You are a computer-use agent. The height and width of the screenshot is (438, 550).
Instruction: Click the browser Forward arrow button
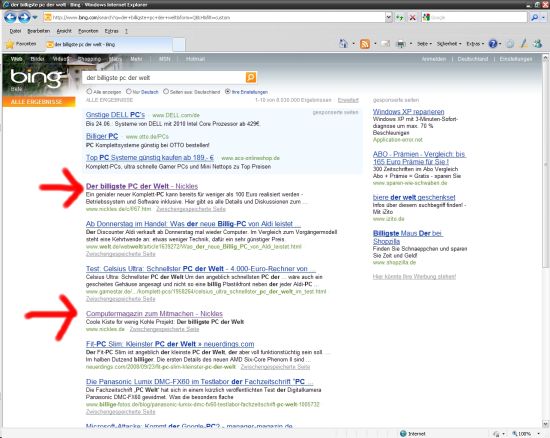click(24, 17)
